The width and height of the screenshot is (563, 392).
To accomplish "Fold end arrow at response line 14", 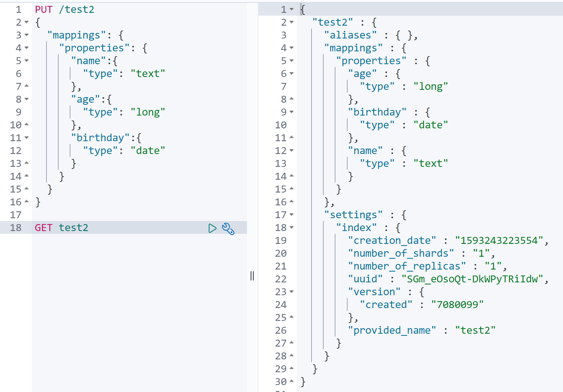I will click(x=292, y=176).
